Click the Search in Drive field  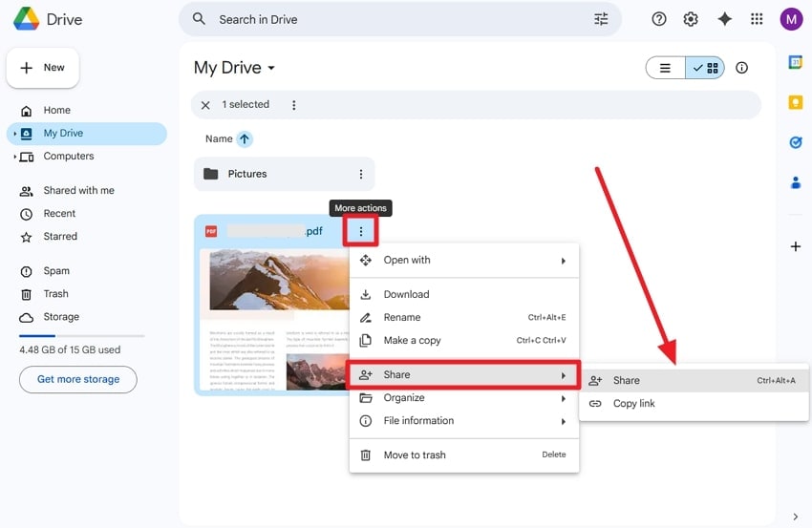(x=399, y=20)
